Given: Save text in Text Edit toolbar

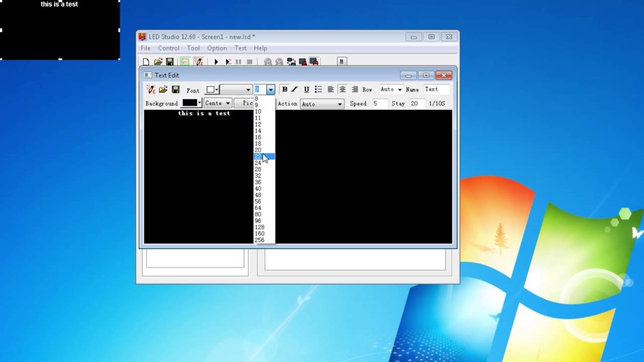Looking at the screenshot, I should [176, 89].
